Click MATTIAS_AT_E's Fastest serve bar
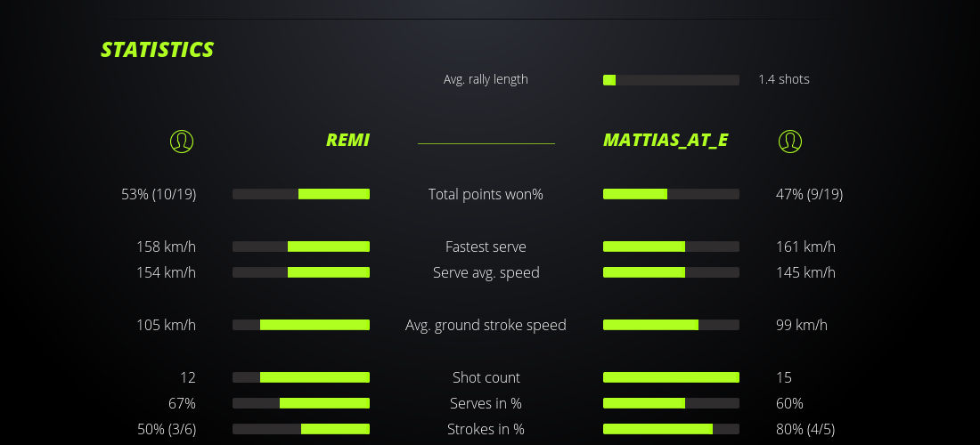 click(671, 247)
